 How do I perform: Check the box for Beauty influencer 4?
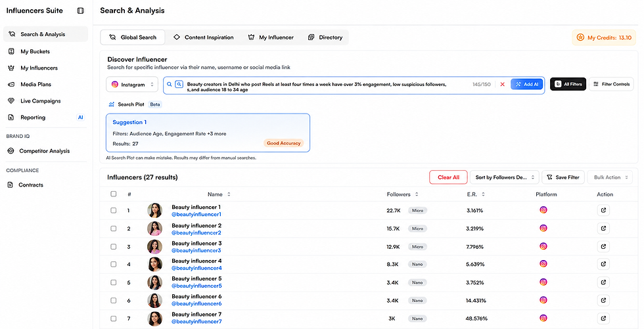pos(113,264)
